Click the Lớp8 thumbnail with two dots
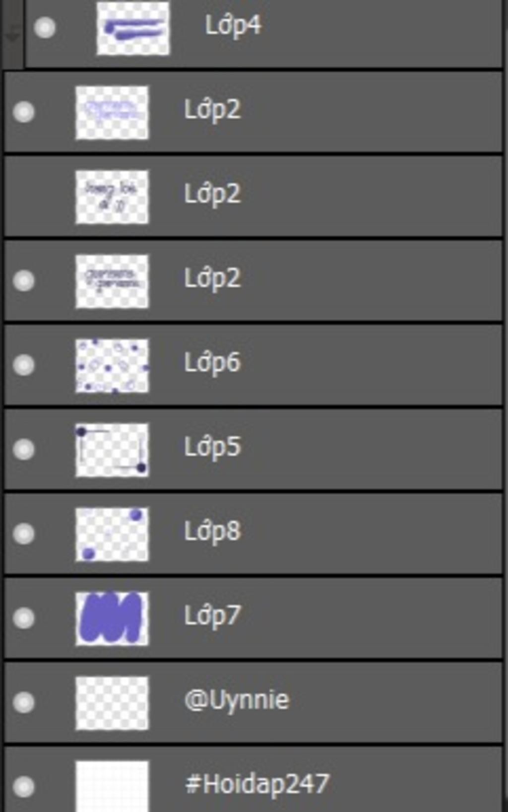508x812 pixels. pyautogui.click(x=112, y=535)
